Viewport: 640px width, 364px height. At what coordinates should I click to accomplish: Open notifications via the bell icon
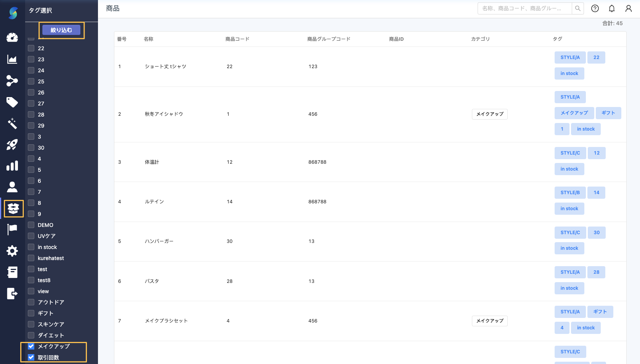click(612, 8)
